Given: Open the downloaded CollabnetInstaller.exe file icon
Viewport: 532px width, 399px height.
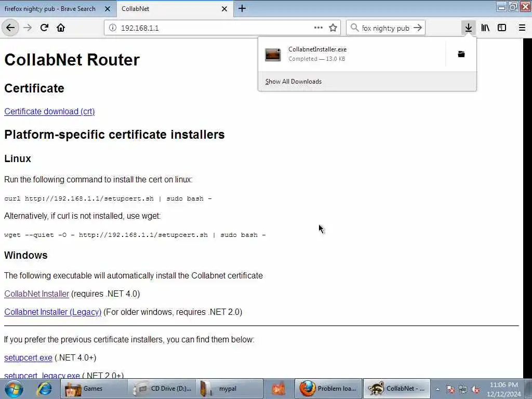Looking at the screenshot, I should point(273,54).
